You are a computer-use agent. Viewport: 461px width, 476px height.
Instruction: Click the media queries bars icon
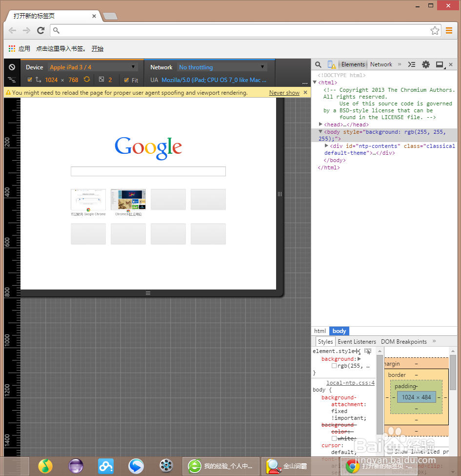[12, 80]
